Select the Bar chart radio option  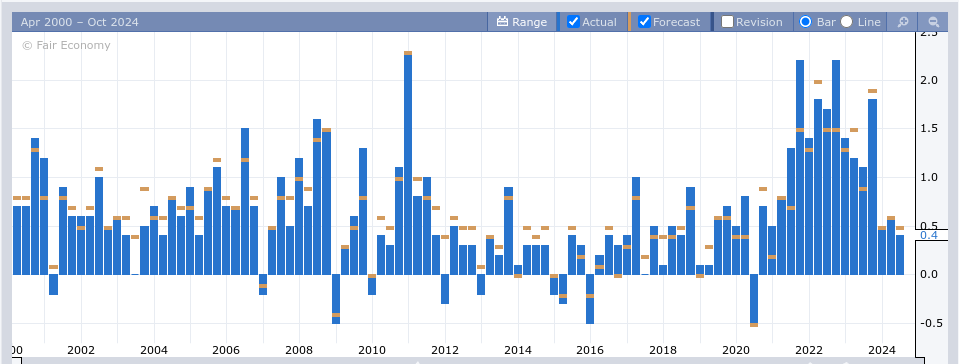805,22
